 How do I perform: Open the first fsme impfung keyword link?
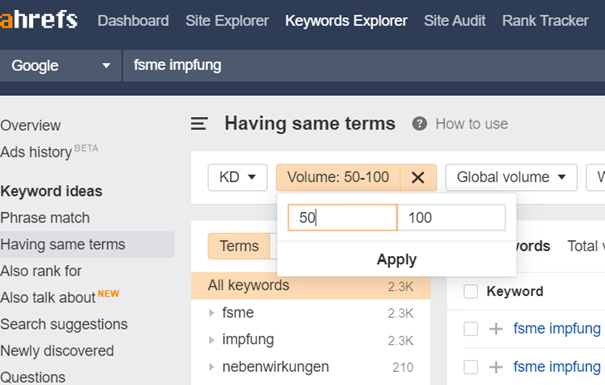coord(557,329)
